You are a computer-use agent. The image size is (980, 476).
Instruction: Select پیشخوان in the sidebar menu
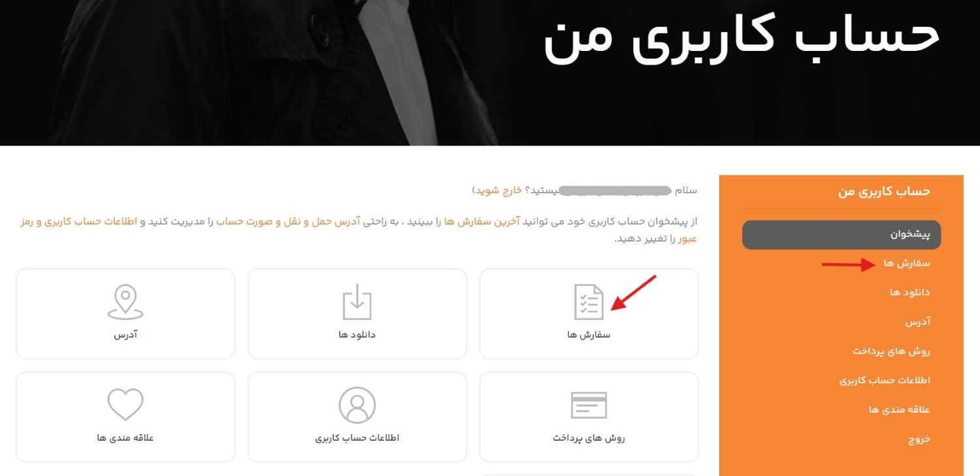coord(841,234)
